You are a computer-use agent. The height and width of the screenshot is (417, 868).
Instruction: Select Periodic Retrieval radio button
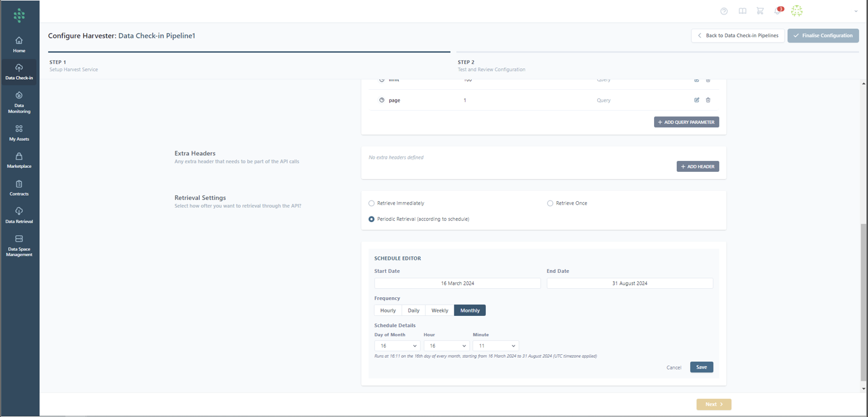(371, 219)
